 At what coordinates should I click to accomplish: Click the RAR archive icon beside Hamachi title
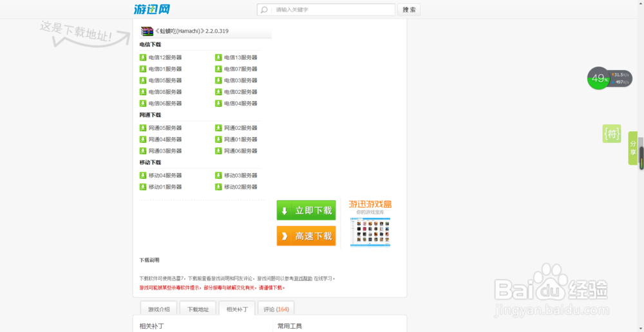(147, 31)
